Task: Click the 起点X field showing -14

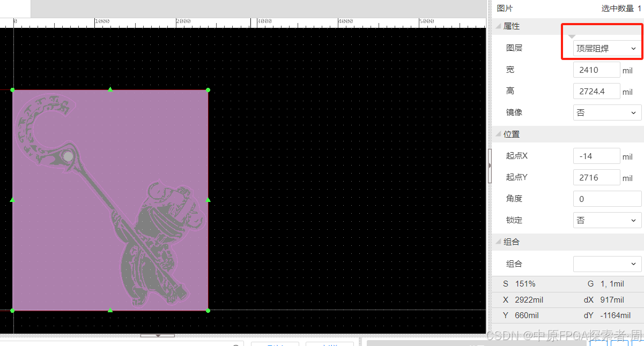Action: tap(596, 156)
